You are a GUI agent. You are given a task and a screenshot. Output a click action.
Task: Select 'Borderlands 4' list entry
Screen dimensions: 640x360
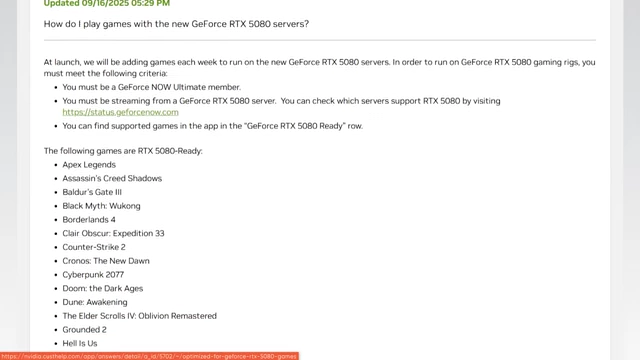coord(89,220)
